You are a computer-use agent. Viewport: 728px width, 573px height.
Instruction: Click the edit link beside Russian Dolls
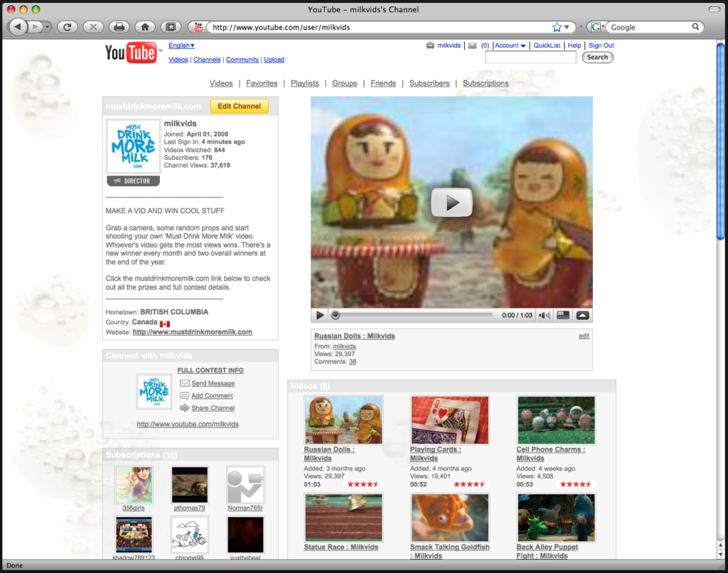[584, 336]
